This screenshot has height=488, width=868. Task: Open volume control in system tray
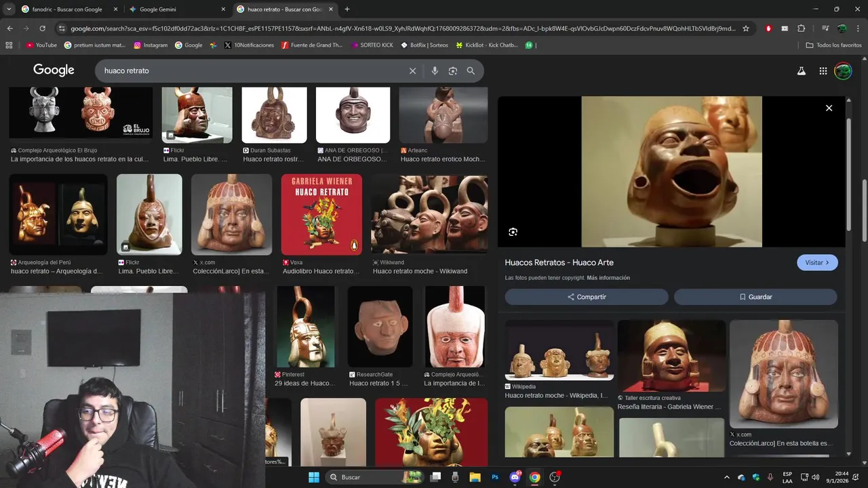[816, 477]
